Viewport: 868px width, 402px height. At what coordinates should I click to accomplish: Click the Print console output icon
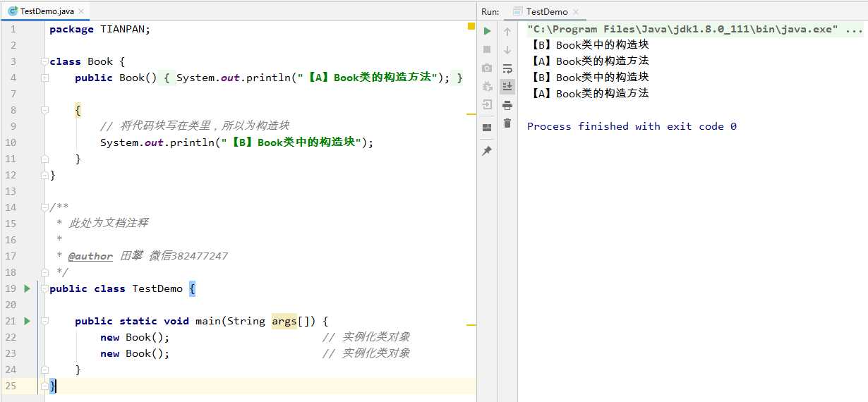(x=507, y=105)
